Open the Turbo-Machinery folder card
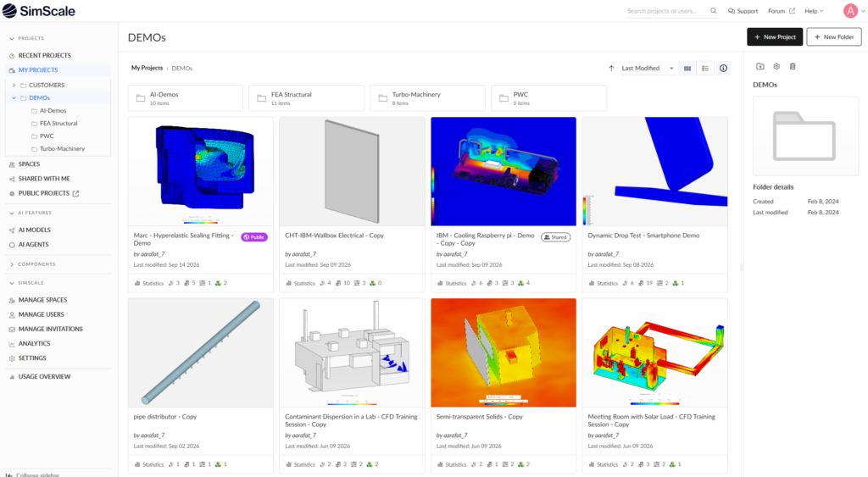Image resolution: width=868 pixels, height=477 pixels. coord(428,98)
